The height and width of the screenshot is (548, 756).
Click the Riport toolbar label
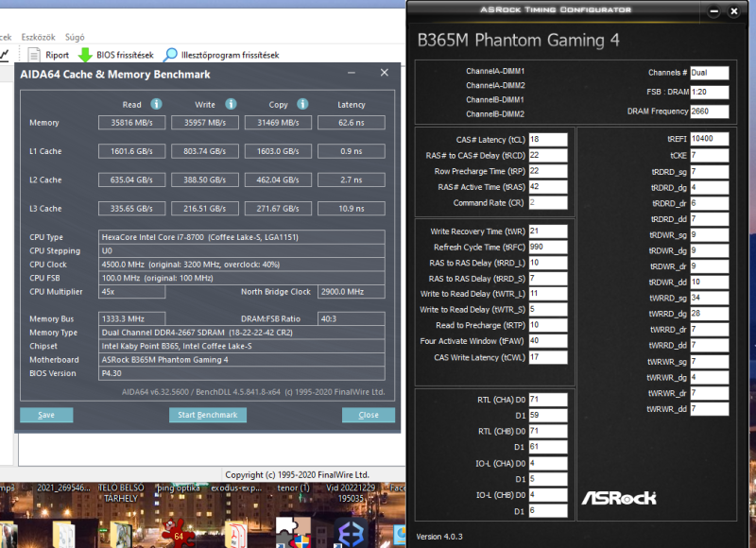pyautogui.click(x=58, y=55)
